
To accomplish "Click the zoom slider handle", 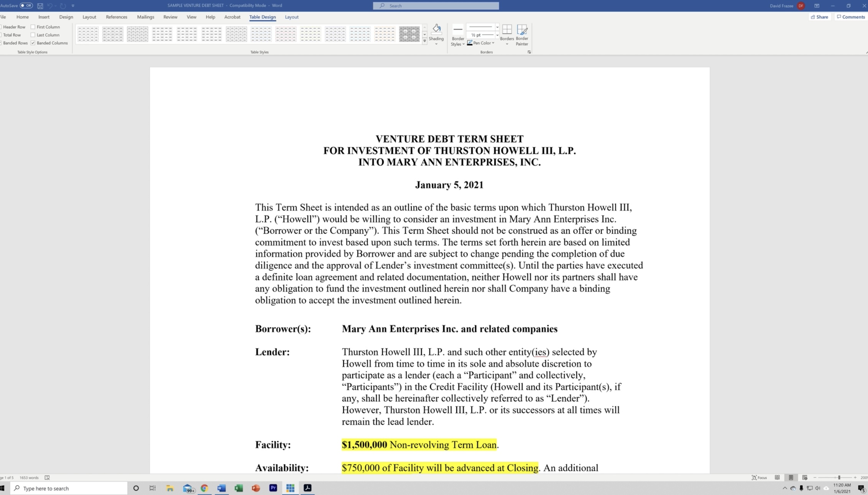I will pos(839,477).
